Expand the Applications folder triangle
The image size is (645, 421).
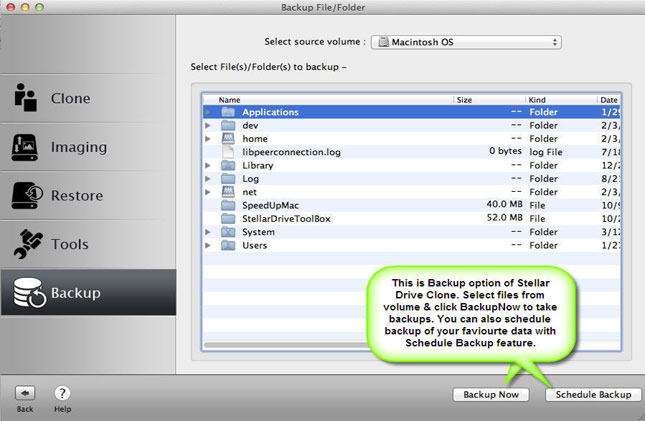click(208, 112)
